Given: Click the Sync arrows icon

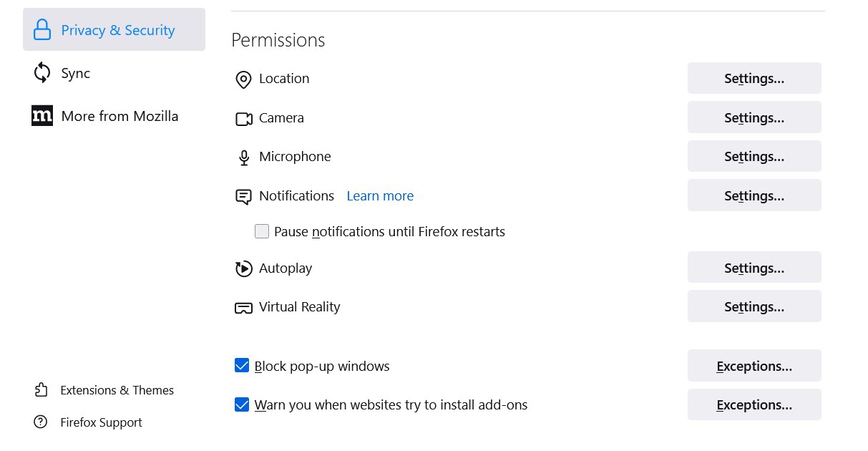Looking at the screenshot, I should pyautogui.click(x=42, y=73).
